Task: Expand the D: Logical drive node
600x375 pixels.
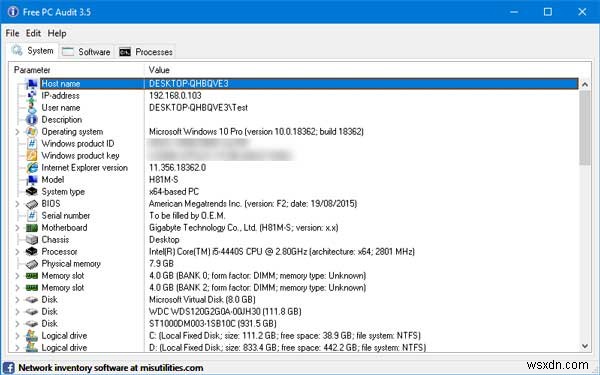Action: 17,347
